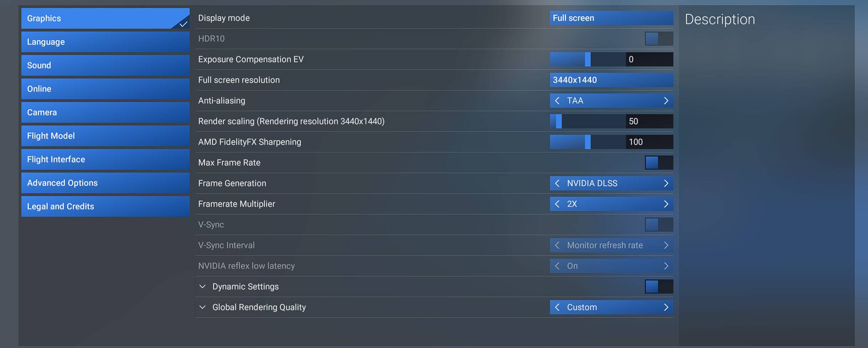Image resolution: width=868 pixels, height=348 pixels.
Task: Click right arrow of Global Rendering Quality
Action: 666,307
